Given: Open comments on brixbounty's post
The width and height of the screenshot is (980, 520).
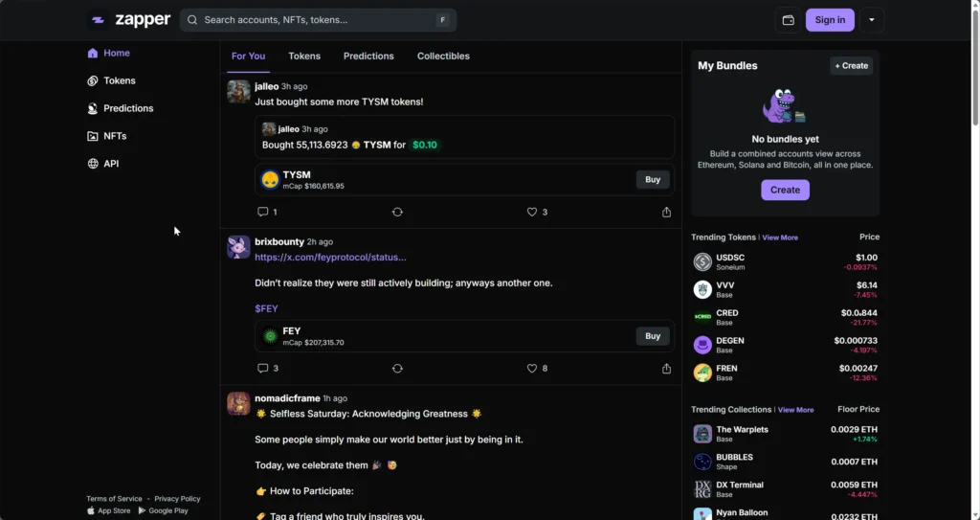Looking at the screenshot, I should 268,369.
